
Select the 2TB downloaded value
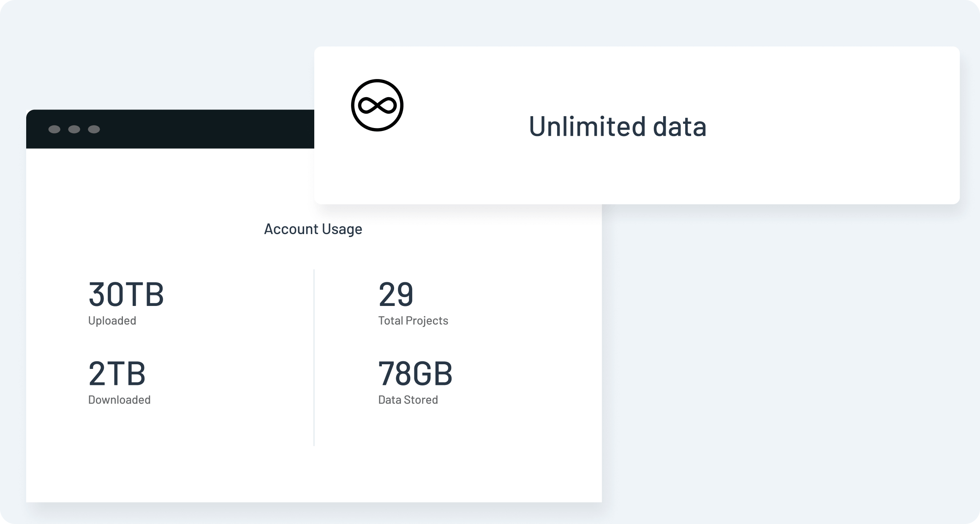coord(117,374)
